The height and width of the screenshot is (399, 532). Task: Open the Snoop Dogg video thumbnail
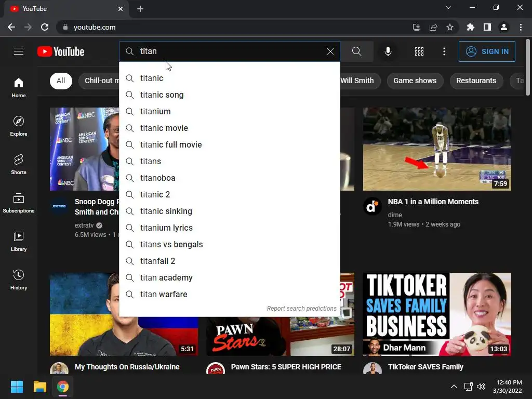pos(85,149)
